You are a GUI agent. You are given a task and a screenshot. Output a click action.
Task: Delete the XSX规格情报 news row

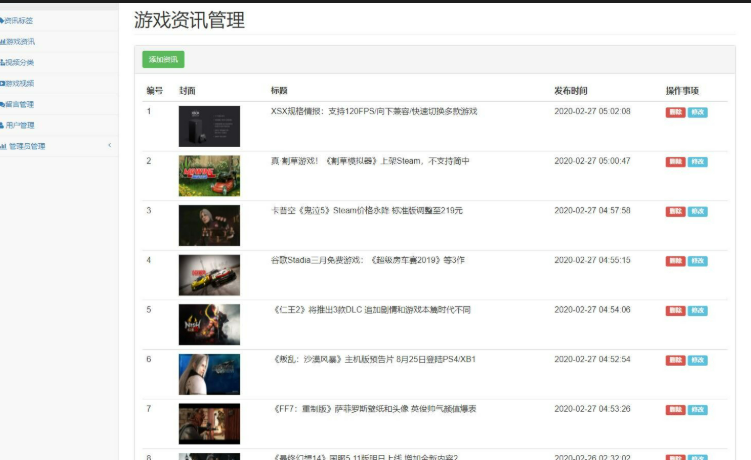(675, 112)
